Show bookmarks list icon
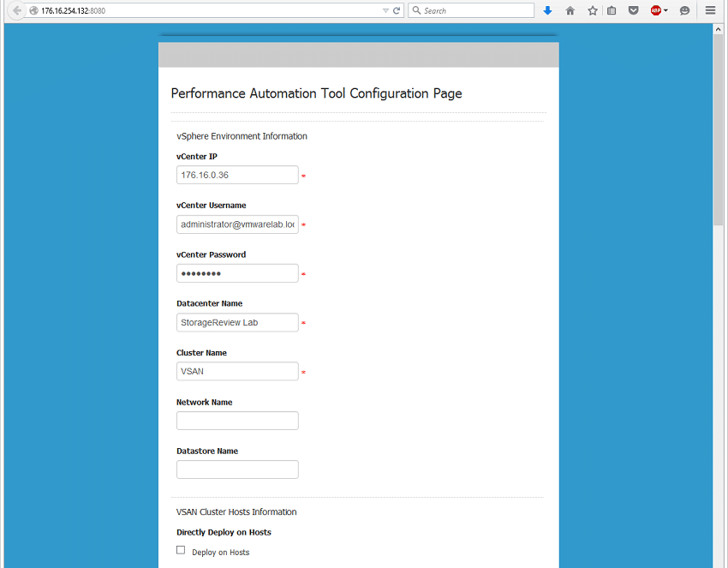The image size is (728, 568). [612, 10]
